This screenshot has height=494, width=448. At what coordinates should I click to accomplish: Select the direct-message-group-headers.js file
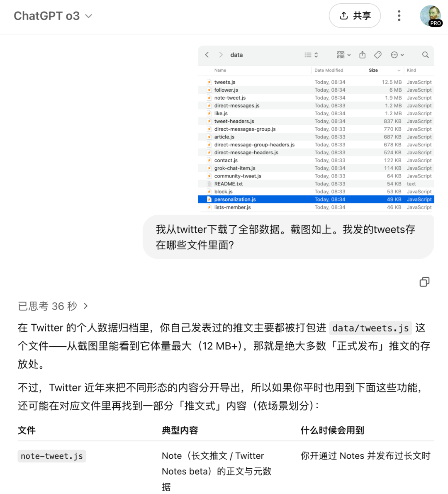316,145
